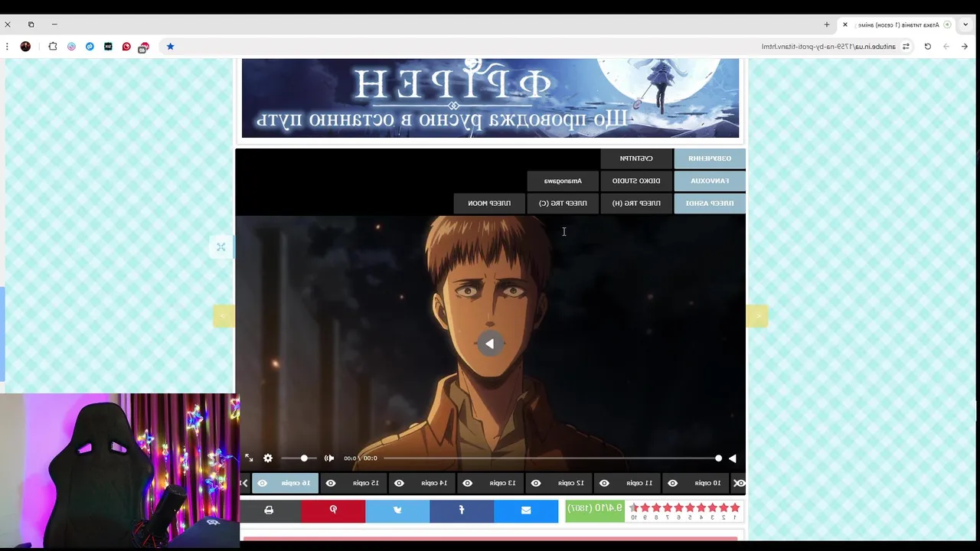Open a new browser tab
The image size is (980, 551).
[826, 24]
